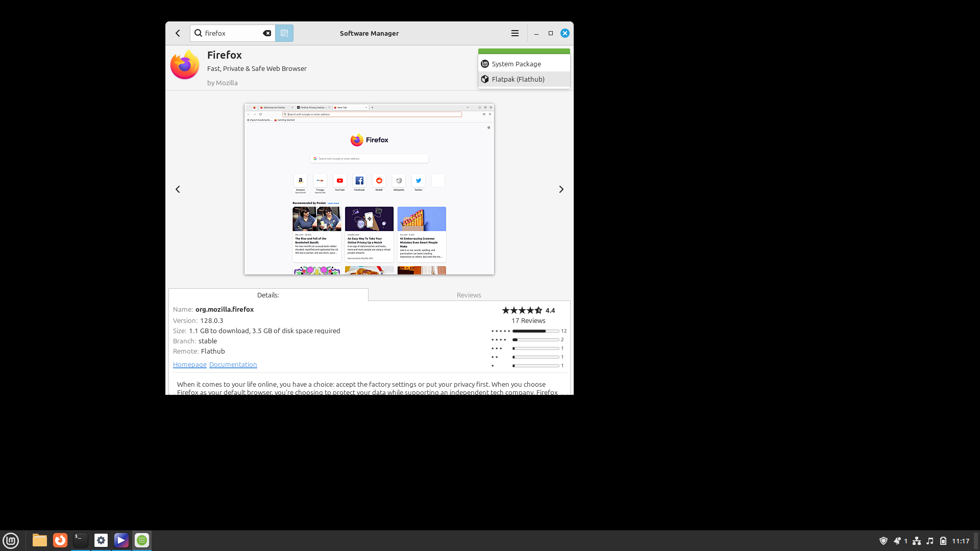Show next screenshot
980x551 pixels.
[561, 189]
